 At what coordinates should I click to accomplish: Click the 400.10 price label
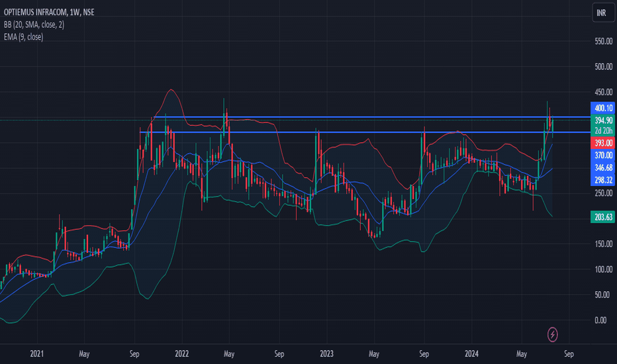603,108
